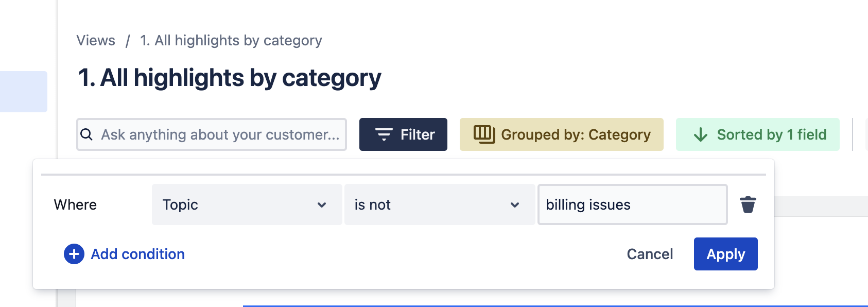Click the down-arrow sort icon
This screenshot has height=307, width=868.
(x=700, y=135)
